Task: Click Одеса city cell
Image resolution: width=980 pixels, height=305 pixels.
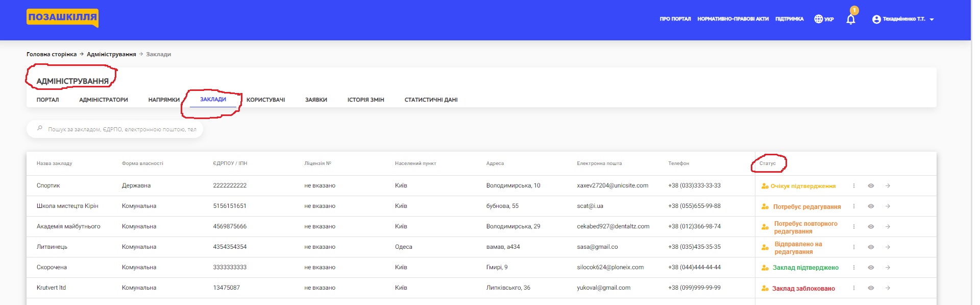Action: [403, 247]
